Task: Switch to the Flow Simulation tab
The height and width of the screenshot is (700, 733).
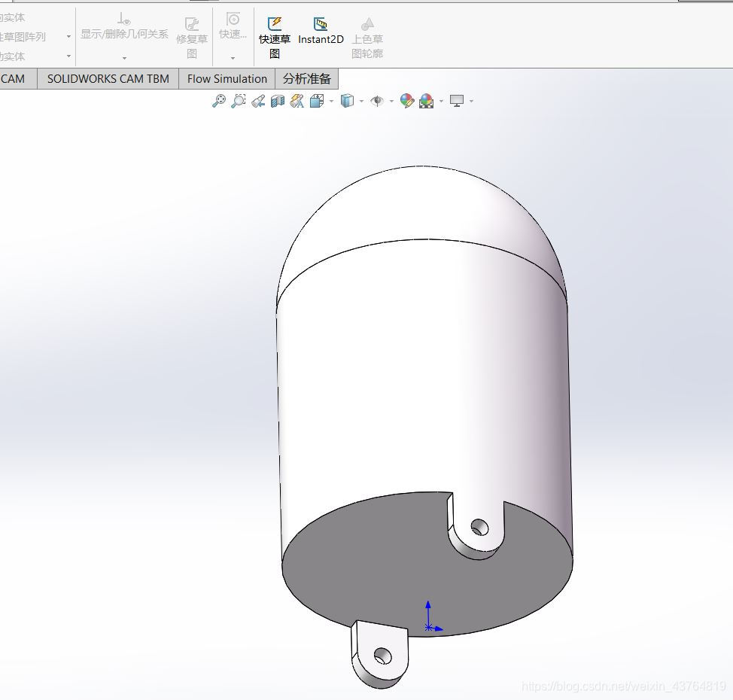Action: tap(227, 78)
